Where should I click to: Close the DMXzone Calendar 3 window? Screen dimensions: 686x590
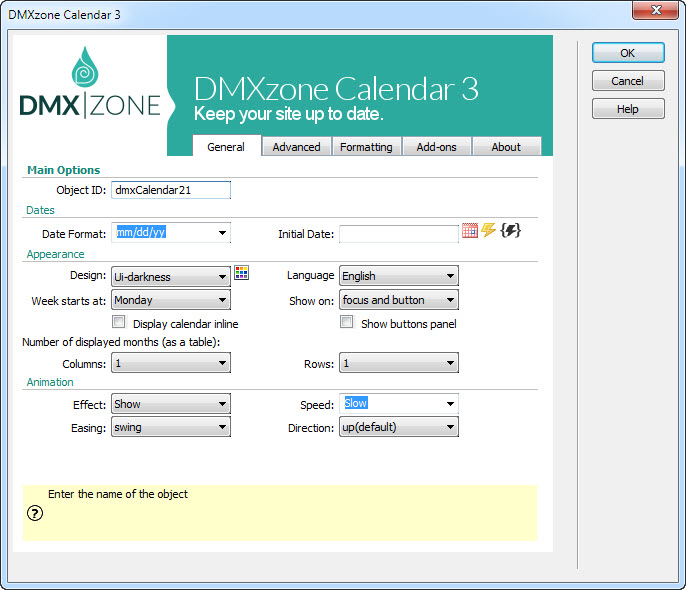tap(655, 10)
